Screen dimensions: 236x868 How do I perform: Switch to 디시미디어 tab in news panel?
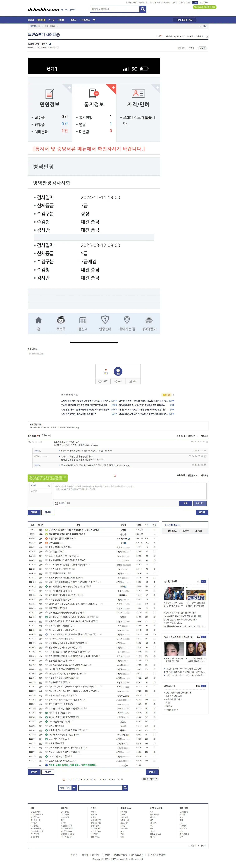[x=176, y=637]
